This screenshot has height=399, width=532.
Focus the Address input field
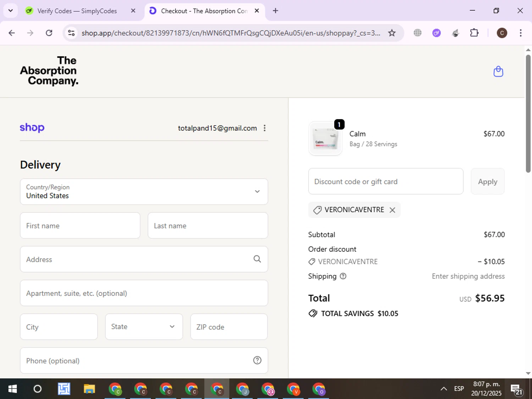(144, 259)
